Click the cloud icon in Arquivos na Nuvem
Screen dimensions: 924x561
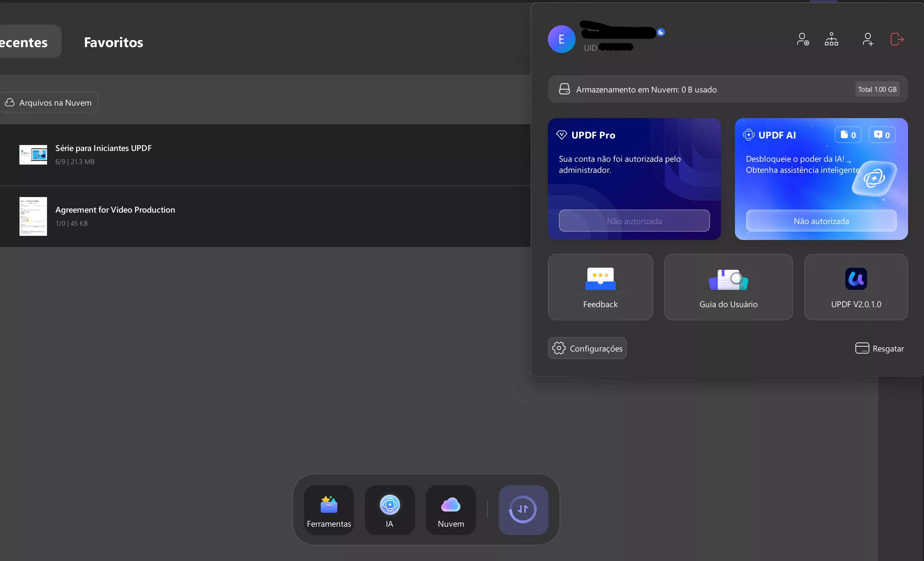10,103
